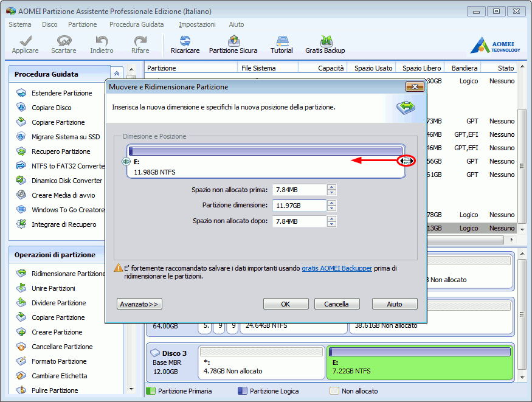Open the Impostazioni menu
This screenshot has height=402, width=532.
197,24
